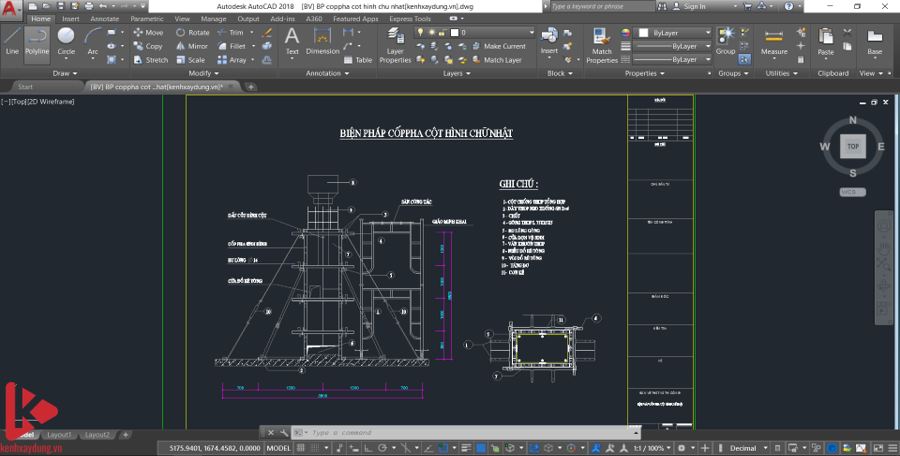
Task: Click the Measure utility tool
Action: click(x=774, y=42)
